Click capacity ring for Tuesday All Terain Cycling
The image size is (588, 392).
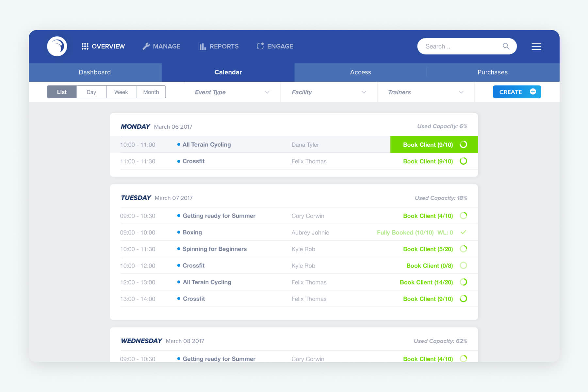pyautogui.click(x=463, y=282)
